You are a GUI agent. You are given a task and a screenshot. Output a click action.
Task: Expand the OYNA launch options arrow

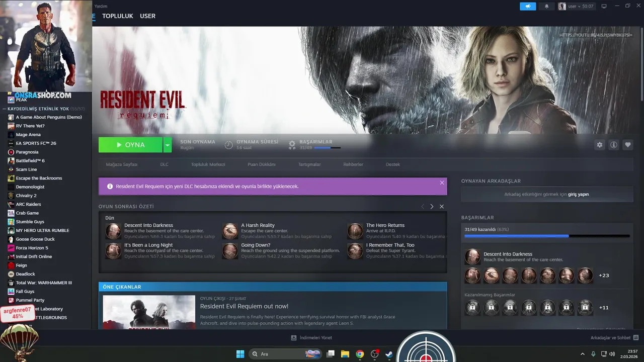[168, 145]
